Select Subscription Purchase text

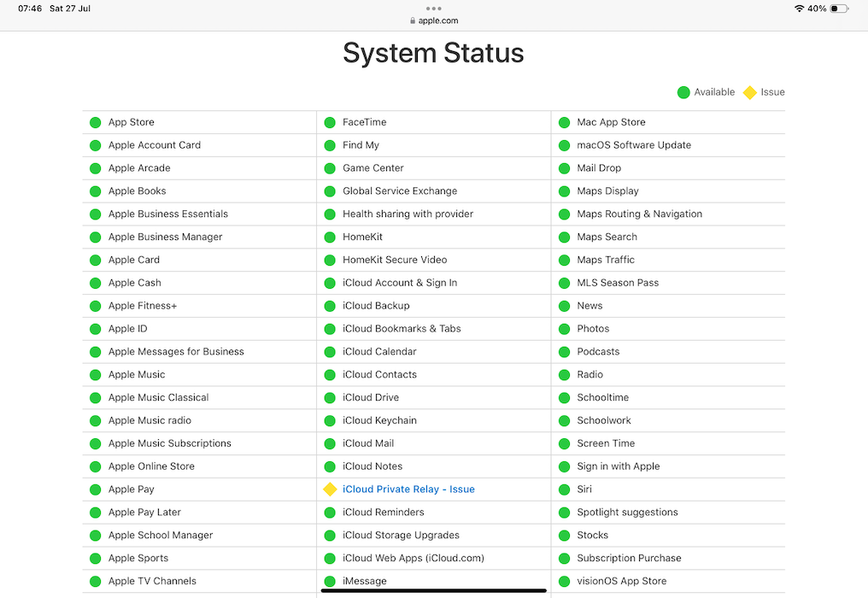click(629, 558)
